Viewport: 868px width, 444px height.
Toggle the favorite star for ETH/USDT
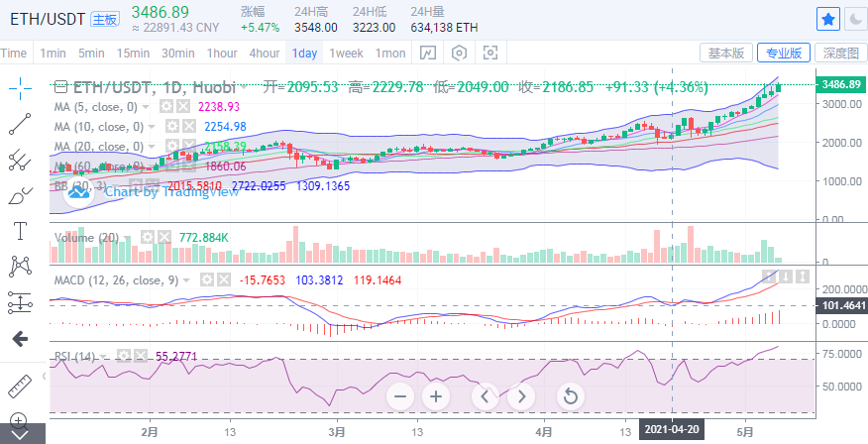(828, 18)
